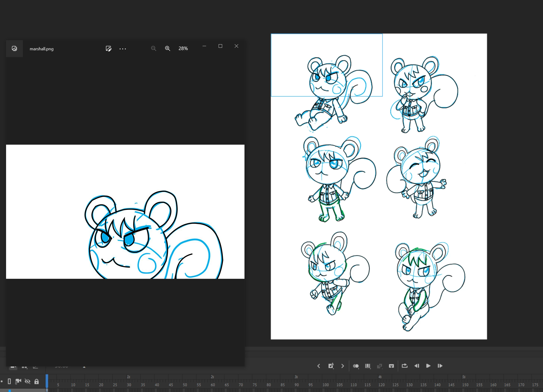Click the attach-layers-to-camera icon
The width and height of the screenshot is (543, 392).
pos(18,381)
